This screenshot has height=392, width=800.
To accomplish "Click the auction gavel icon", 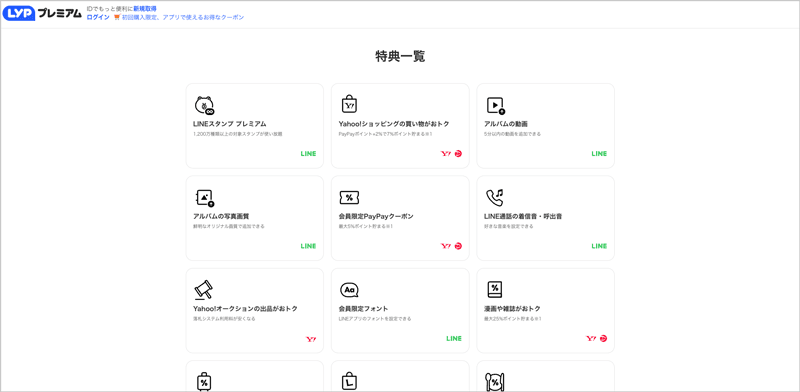I will (x=203, y=290).
